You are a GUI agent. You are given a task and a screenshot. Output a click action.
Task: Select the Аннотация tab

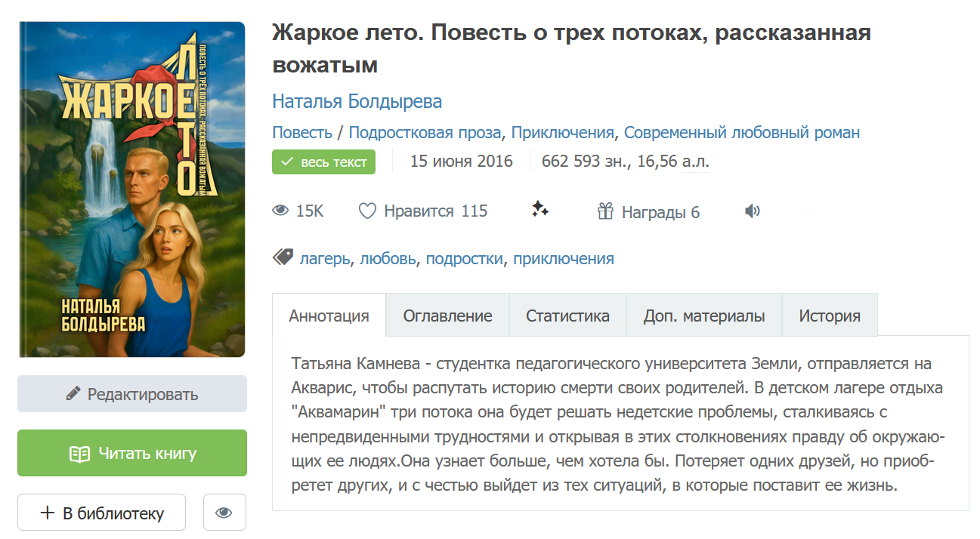329,316
